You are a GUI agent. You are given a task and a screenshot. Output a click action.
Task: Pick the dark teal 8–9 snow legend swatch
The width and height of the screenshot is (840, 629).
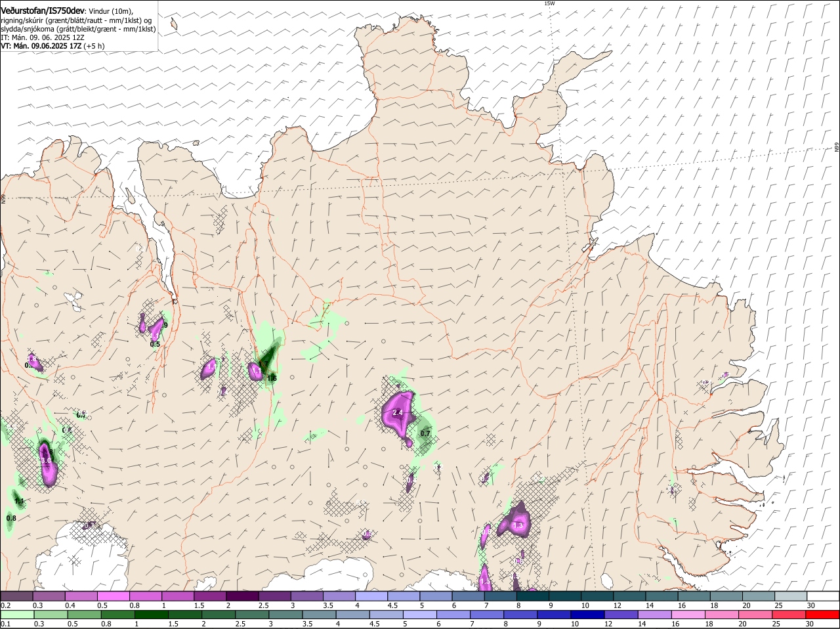coord(533,596)
